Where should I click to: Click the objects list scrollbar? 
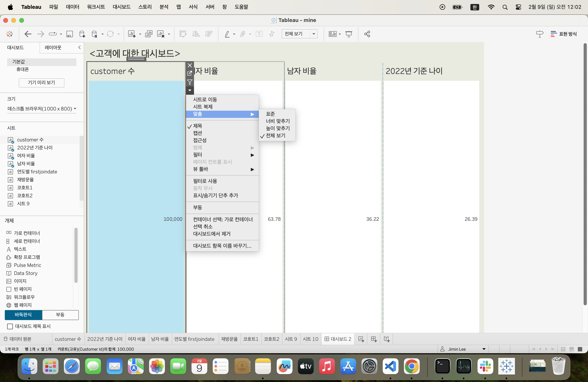pyautogui.click(x=76, y=255)
